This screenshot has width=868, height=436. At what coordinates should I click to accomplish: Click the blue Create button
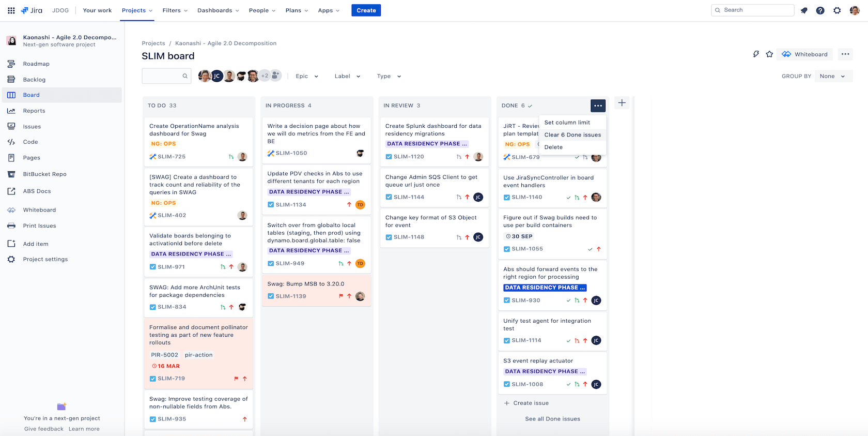pyautogui.click(x=366, y=10)
